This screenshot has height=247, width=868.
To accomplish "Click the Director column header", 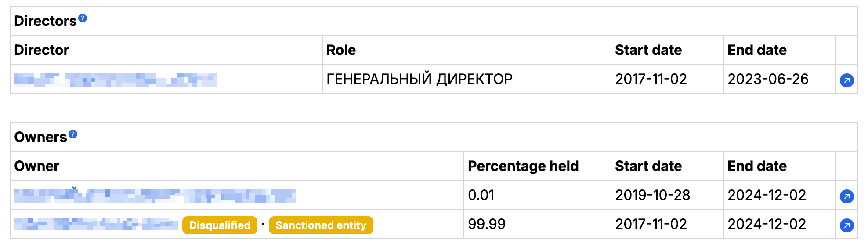I will tap(42, 50).
